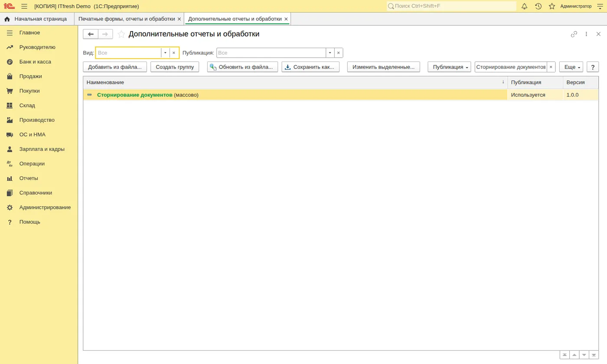
Task: Sort list by Наименование column header
Action: tap(295, 82)
